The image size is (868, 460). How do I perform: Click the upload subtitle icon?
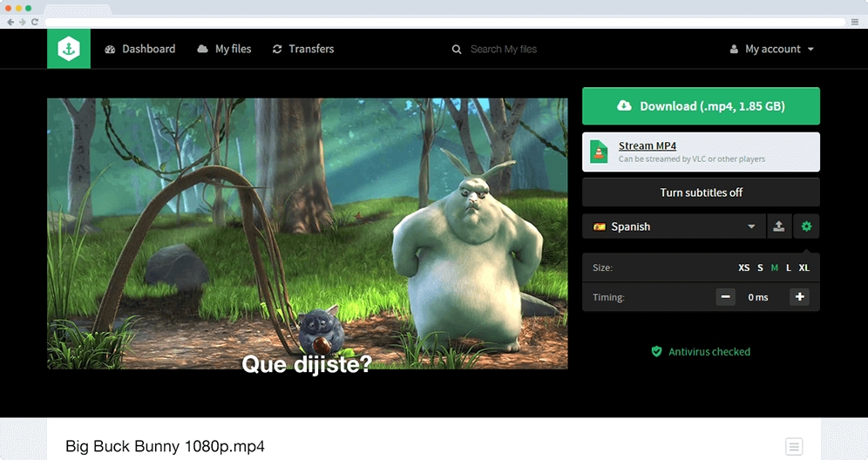click(x=779, y=227)
